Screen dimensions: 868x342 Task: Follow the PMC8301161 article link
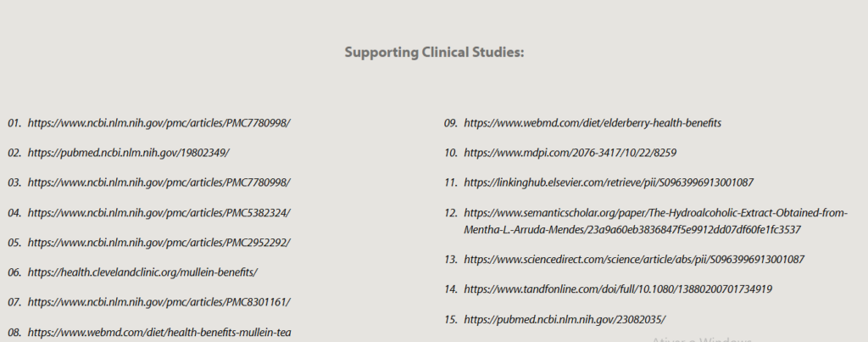pyautogui.click(x=159, y=302)
